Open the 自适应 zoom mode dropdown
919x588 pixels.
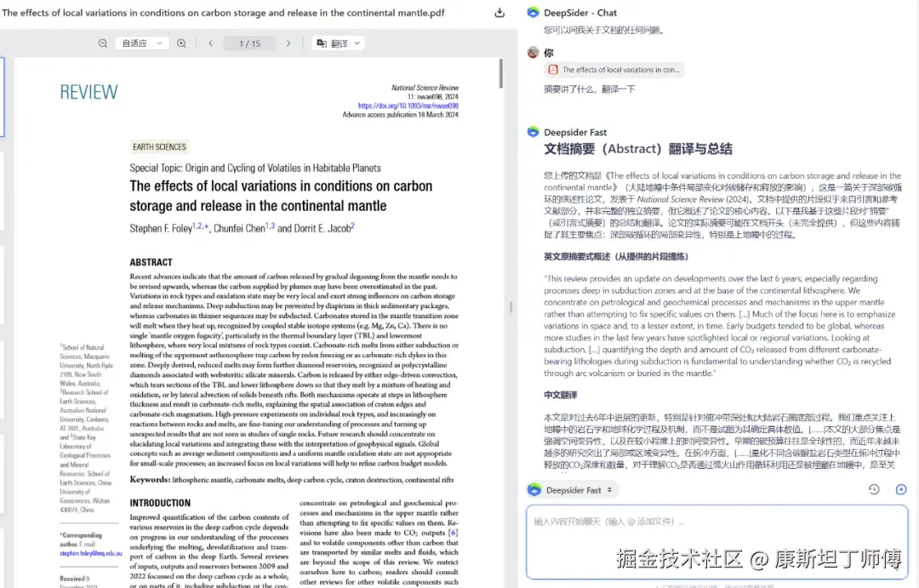141,43
